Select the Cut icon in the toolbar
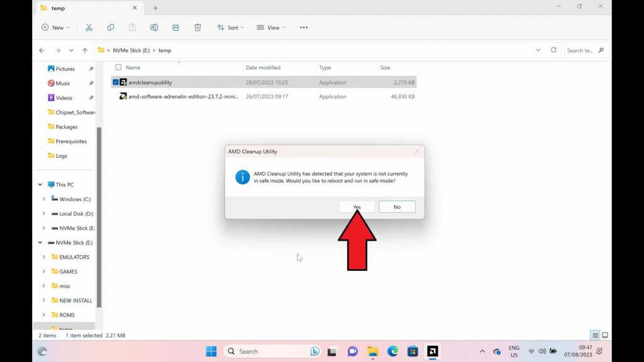Screen dimensions: 644x362 (89, 27)
